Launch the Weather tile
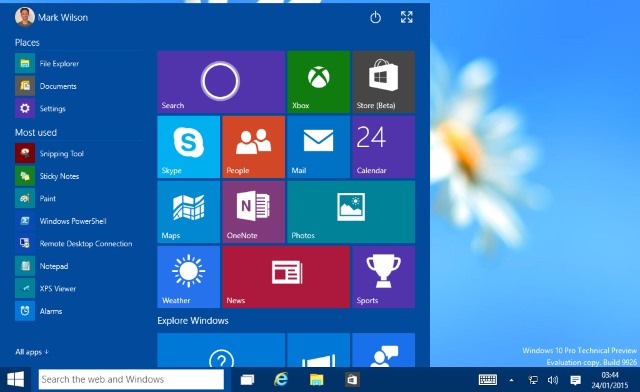The width and height of the screenshot is (640, 392). coord(189,277)
